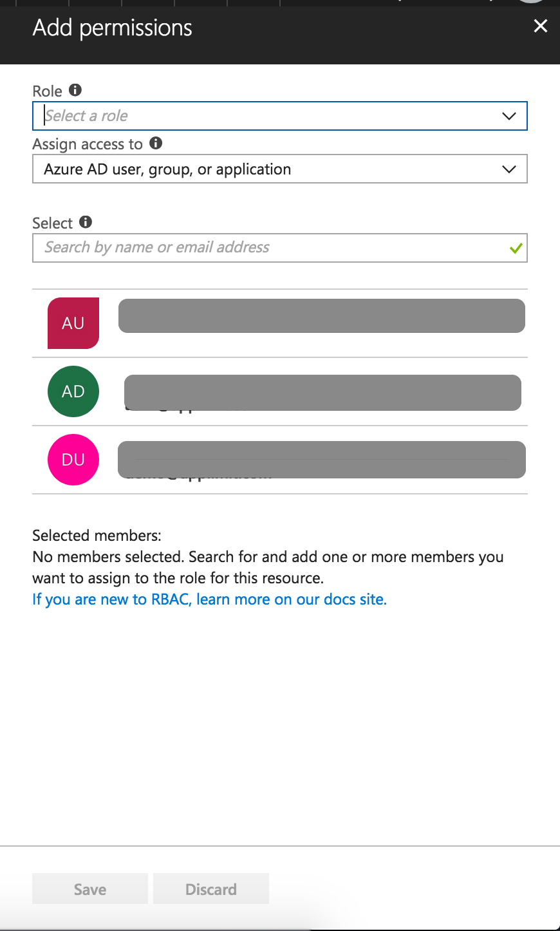Close the Add permissions panel
This screenshot has width=560, height=931.
coord(541,26)
